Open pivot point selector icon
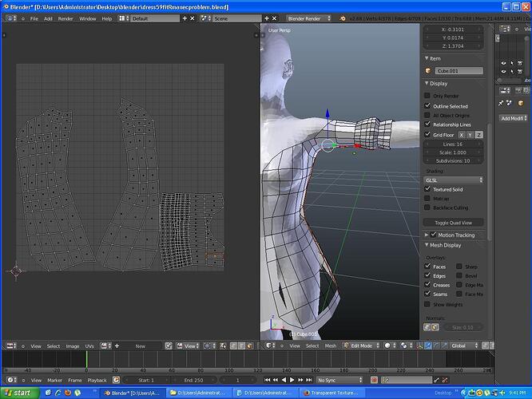The image size is (532, 399). (406, 346)
